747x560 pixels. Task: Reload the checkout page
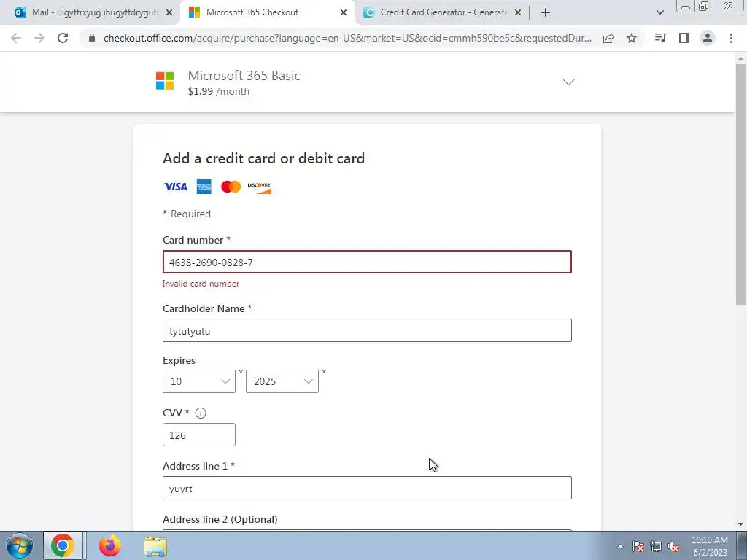63,38
